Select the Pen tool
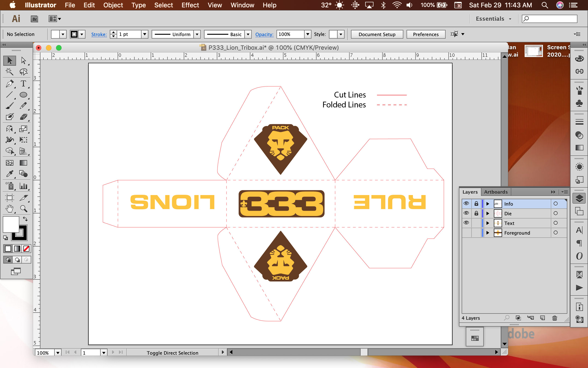 [x=10, y=83]
